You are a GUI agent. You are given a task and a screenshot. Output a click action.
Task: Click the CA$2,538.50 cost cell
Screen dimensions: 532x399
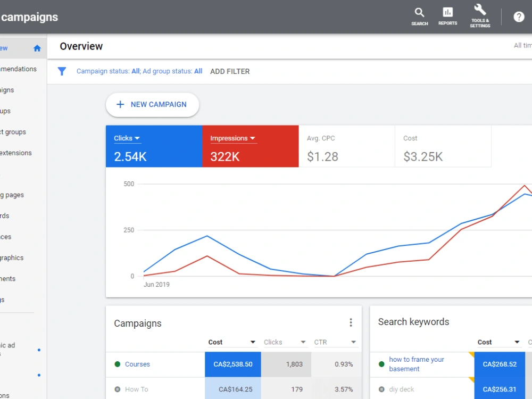pyautogui.click(x=233, y=364)
